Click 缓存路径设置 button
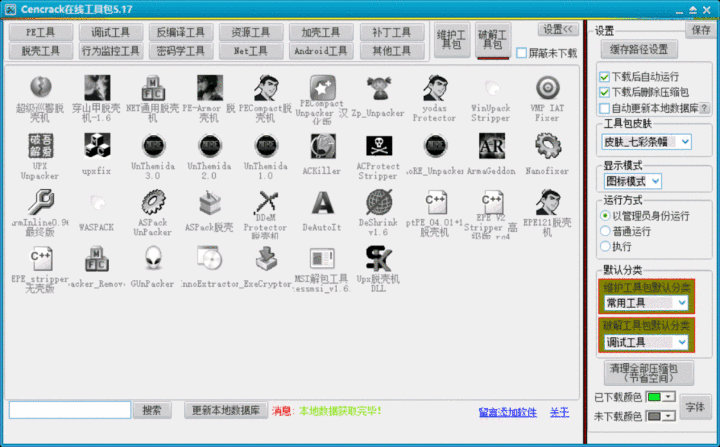Viewport: 720px width, 447px height. coord(639,49)
